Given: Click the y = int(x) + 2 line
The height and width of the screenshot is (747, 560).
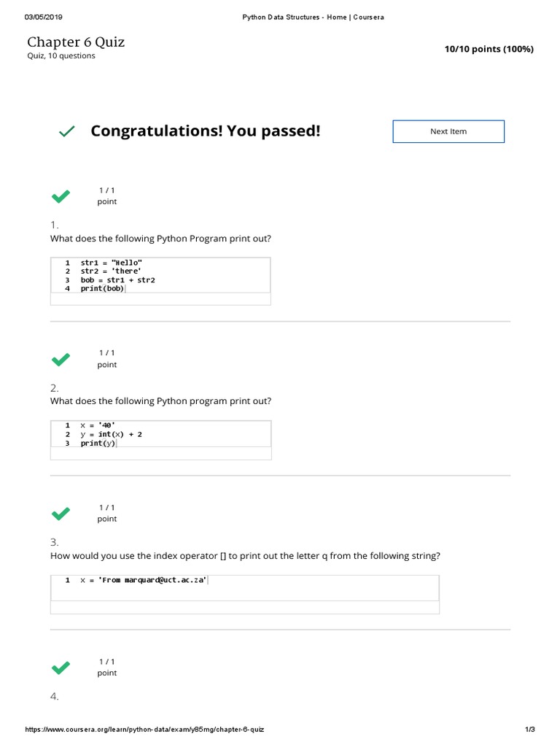Looking at the screenshot, I should pos(111,434).
